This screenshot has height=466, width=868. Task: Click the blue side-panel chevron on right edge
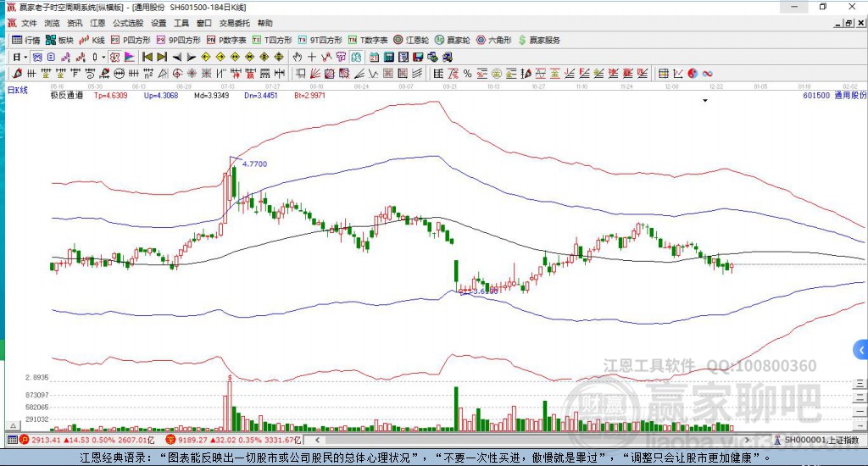pyautogui.click(x=860, y=350)
